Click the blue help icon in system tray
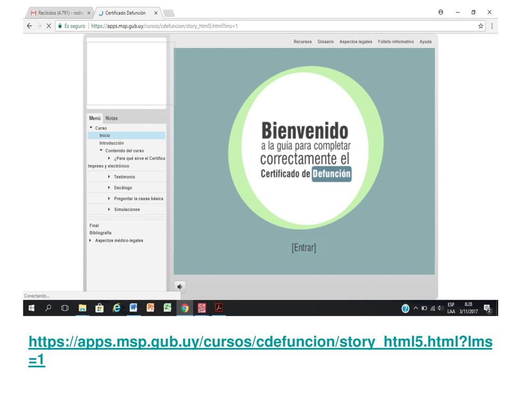 tap(405, 308)
